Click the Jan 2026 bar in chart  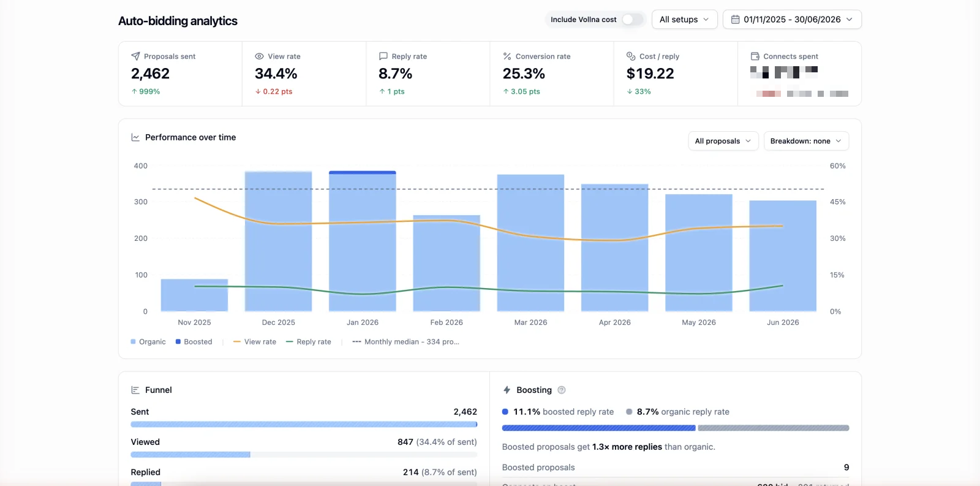363,241
